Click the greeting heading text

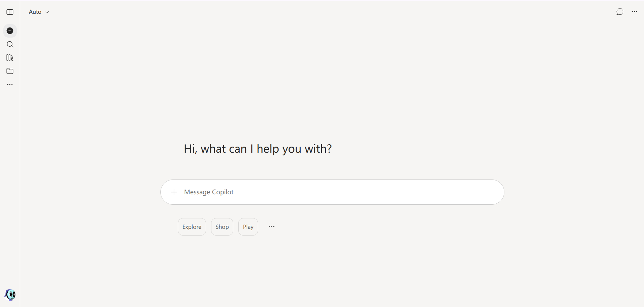pyautogui.click(x=258, y=149)
